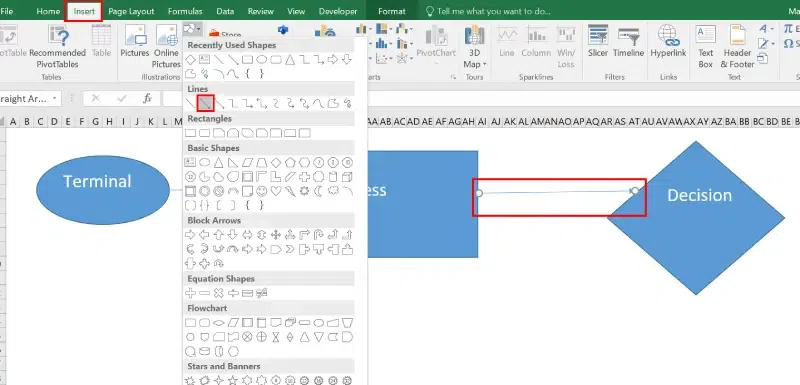Screen dimensions: 800x385
Task: Switch to the Developer tab
Action: point(338,11)
